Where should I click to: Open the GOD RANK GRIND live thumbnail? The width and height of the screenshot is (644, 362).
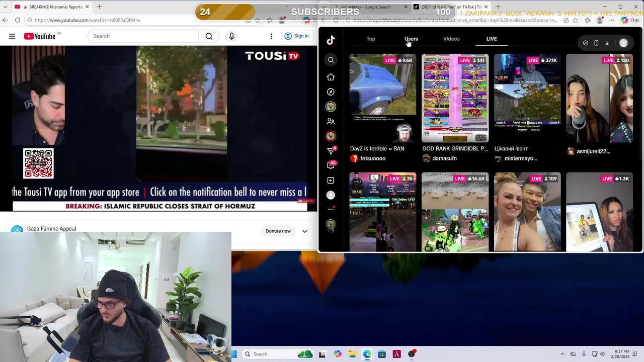coord(455,98)
